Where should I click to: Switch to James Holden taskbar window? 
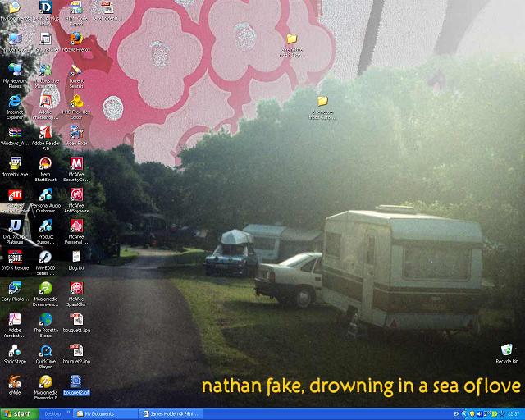point(171,414)
